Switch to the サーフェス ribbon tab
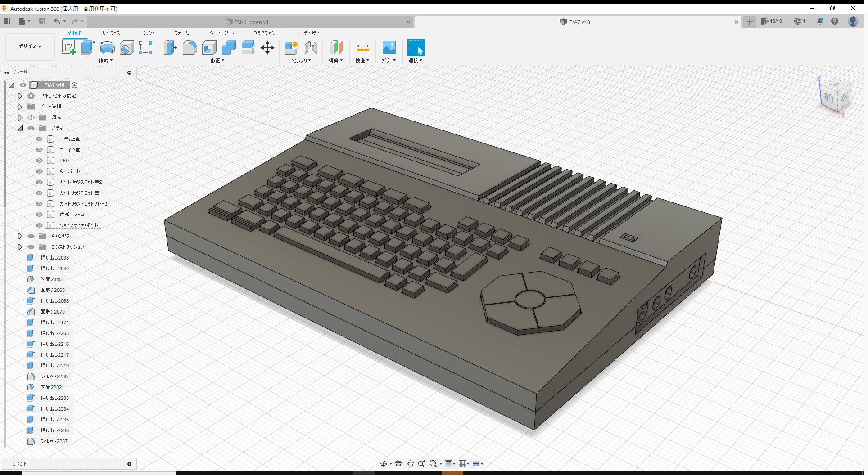 click(x=111, y=33)
